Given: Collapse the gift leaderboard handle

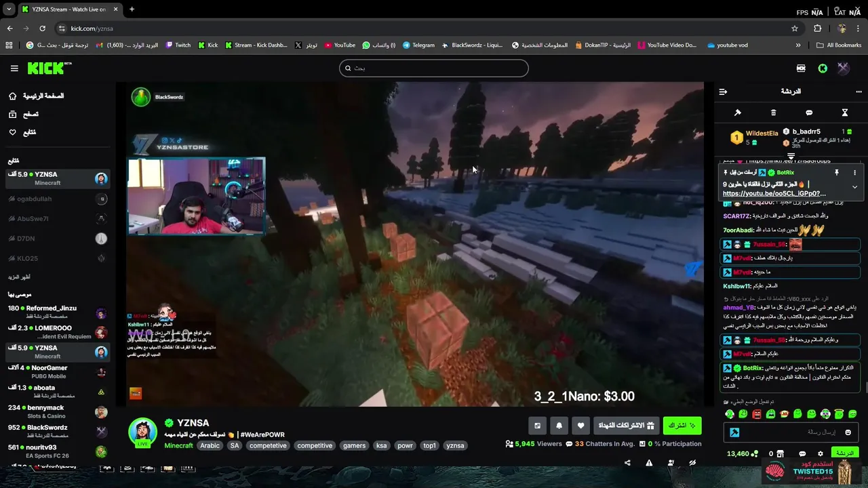Looking at the screenshot, I should coord(791,156).
